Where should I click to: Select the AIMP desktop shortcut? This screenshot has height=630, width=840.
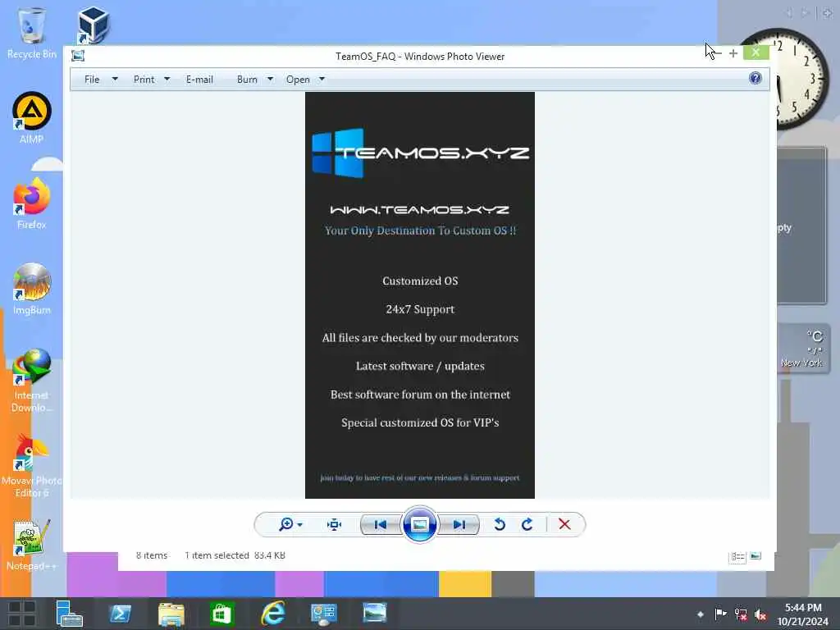click(32, 118)
